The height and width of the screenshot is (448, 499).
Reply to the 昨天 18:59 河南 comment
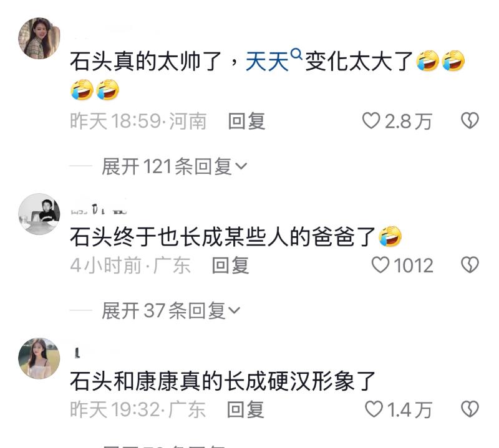coord(246,121)
